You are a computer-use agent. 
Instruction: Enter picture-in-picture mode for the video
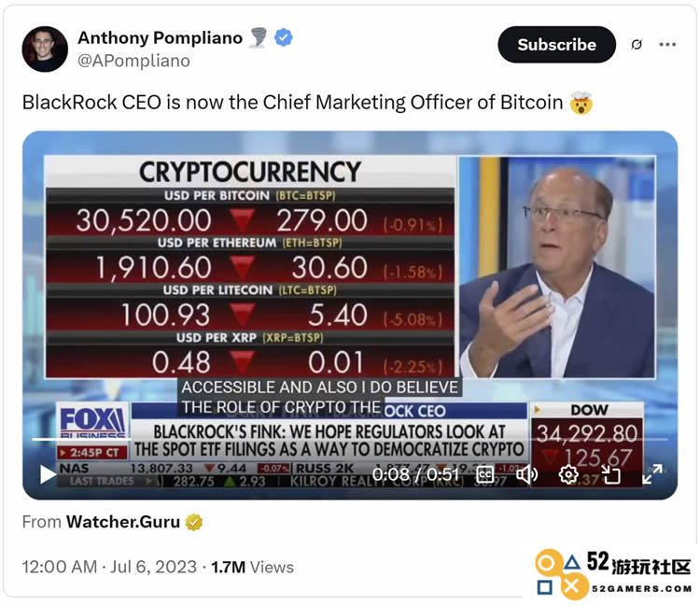point(610,474)
